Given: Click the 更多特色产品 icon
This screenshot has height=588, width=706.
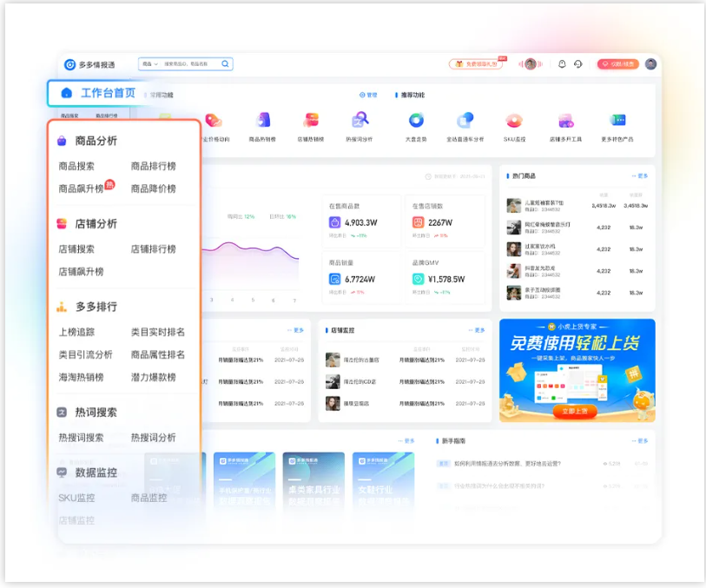Looking at the screenshot, I should (617, 121).
